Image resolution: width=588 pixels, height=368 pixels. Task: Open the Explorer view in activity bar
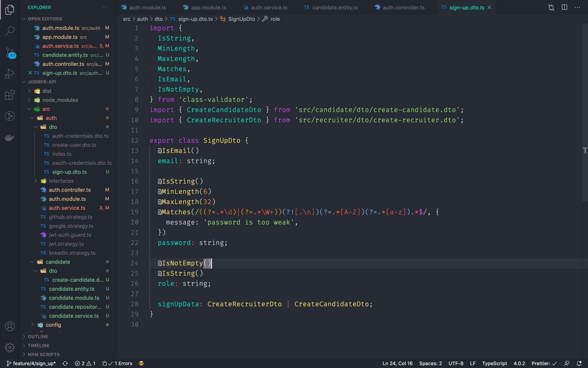click(10, 10)
